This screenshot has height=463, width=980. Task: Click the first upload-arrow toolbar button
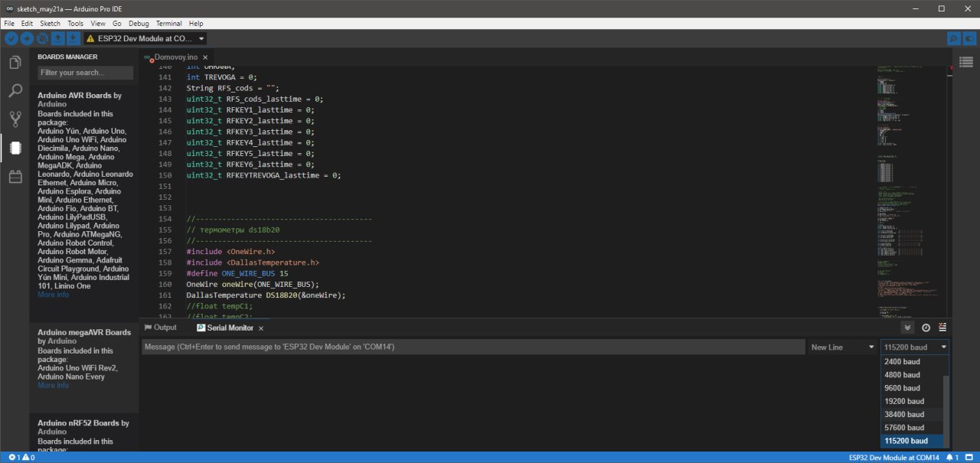click(57, 38)
